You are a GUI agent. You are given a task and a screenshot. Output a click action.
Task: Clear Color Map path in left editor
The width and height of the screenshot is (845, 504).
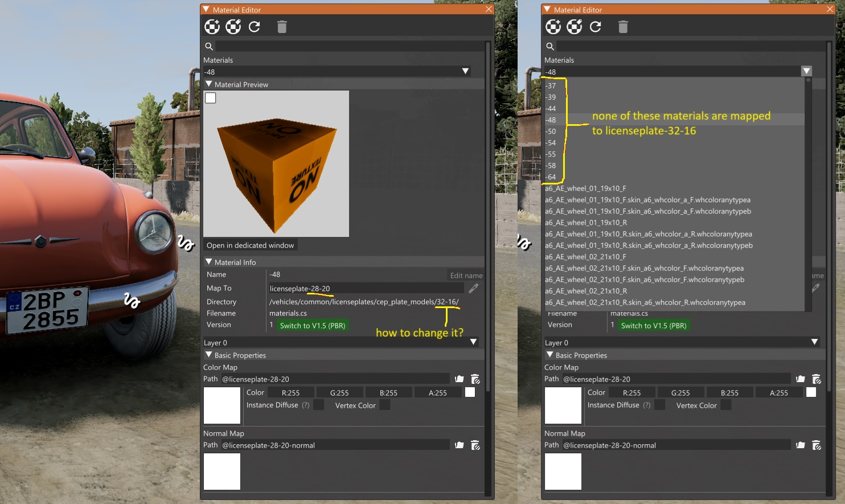tap(475, 379)
